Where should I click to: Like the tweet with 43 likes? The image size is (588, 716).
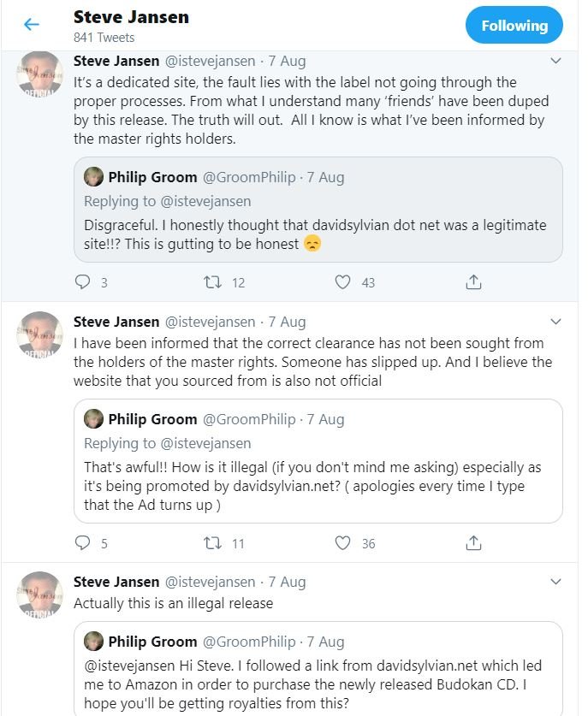342,281
